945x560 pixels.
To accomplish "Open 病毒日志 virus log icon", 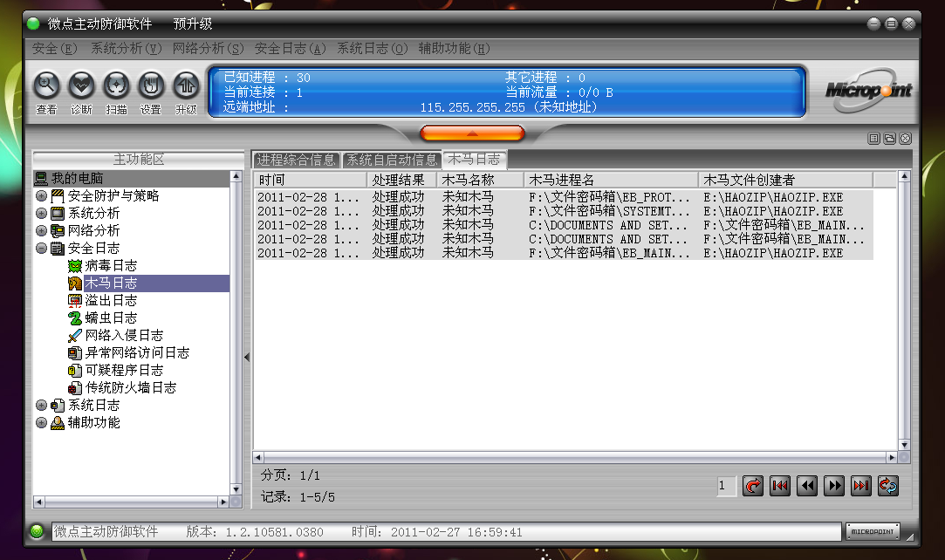I will coord(75,265).
